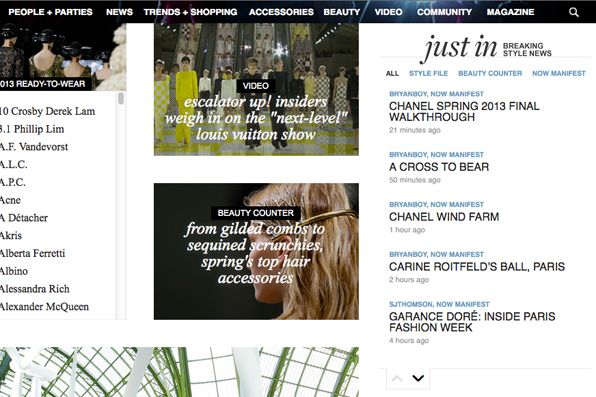
Task: Click the VIDEO label on runway image
Action: click(256, 86)
